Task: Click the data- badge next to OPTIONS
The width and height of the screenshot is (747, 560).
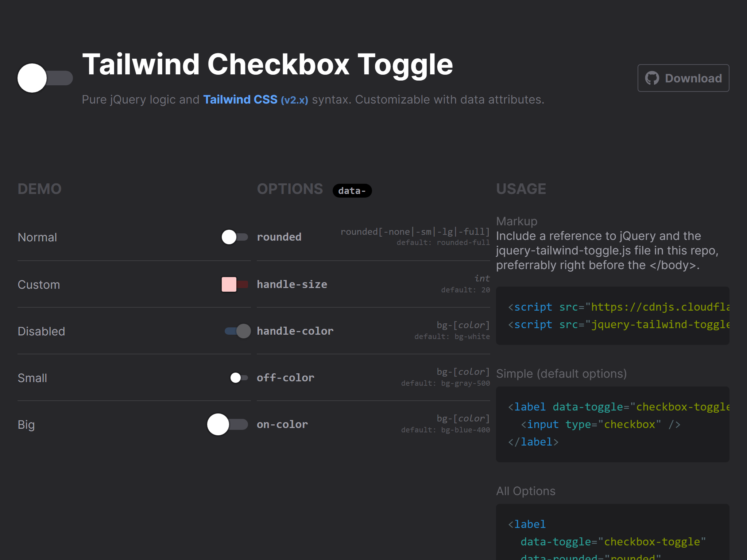Action: pos(352,191)
